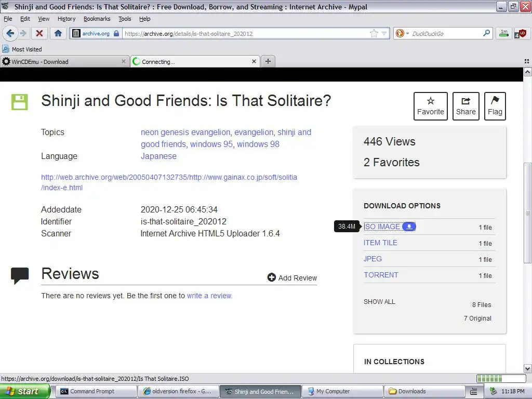Viewport: 532px width, 399px height.
Task: Open the URL history dropdown arrow
Action: pos(384,33)
